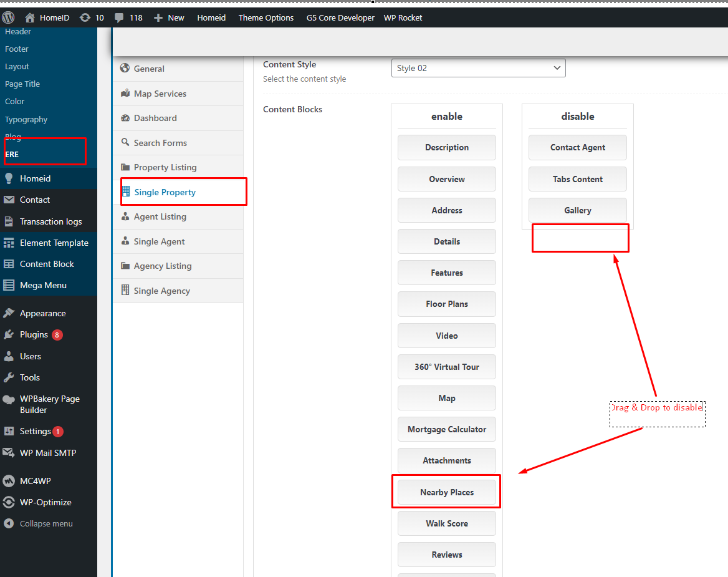Click the 360° Virtual Tour block
The image size is (728, 577).
coord(447,367)
